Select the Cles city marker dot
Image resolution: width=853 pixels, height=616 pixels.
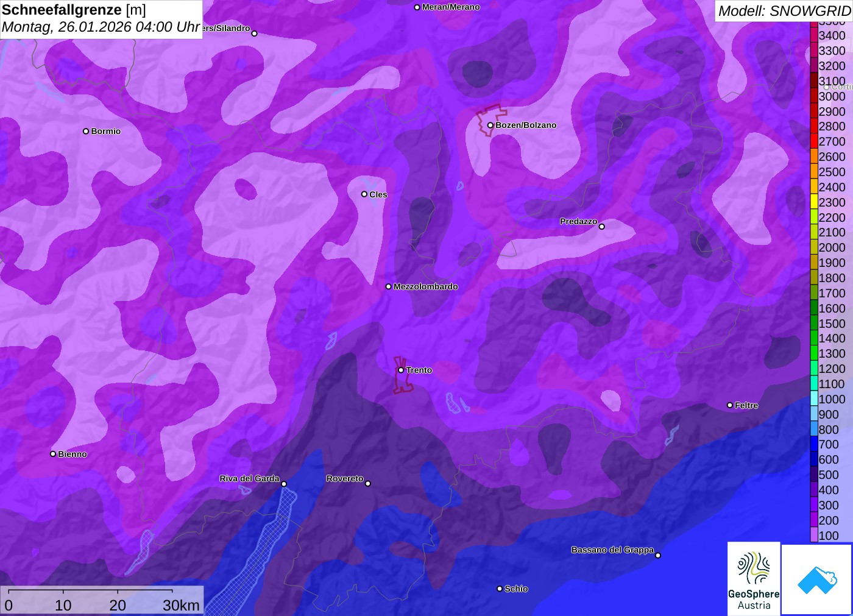[364, 194]
